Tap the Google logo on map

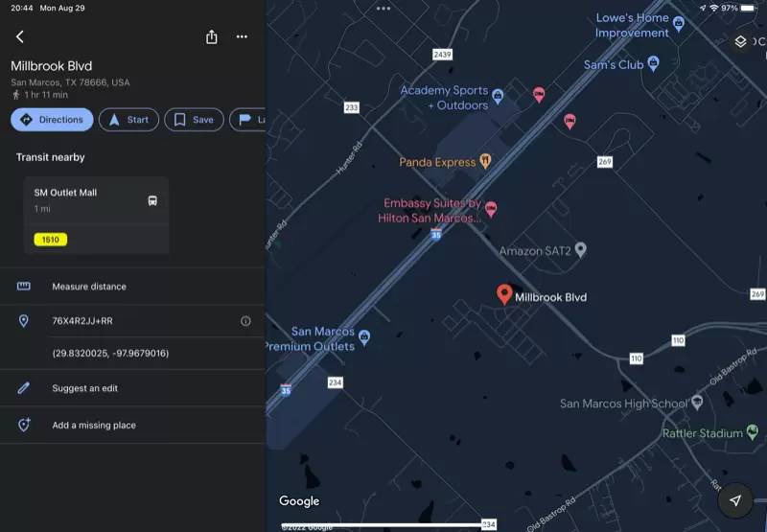click(x=299, y=501)
